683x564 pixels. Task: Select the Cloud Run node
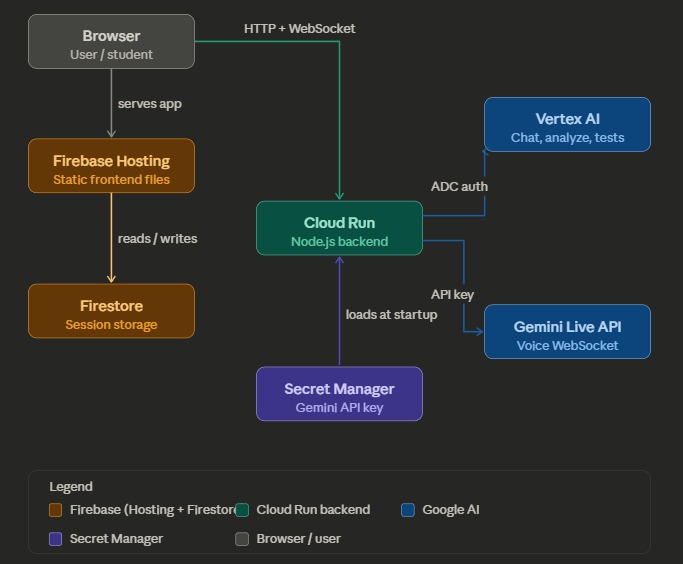tap(339, 228)
